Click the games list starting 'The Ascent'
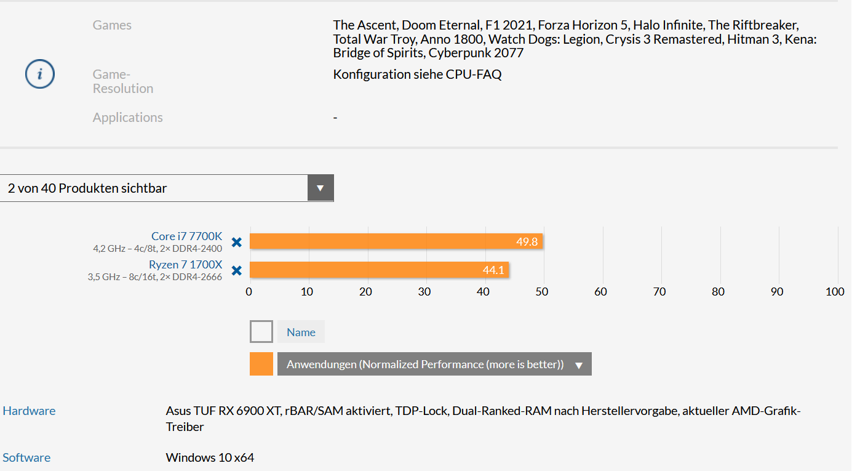Viewport: 868px width, 471px height. [x=575, y=39]
